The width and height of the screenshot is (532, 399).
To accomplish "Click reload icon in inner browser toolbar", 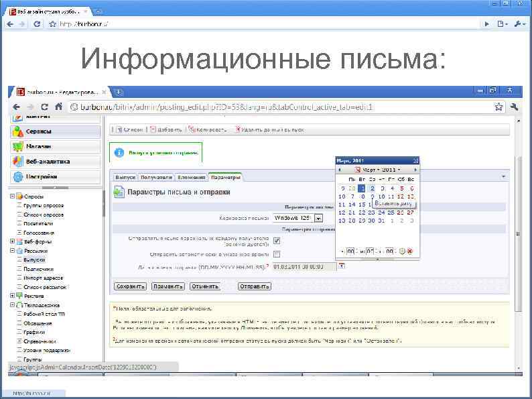I will pyautogui.click(x=44, y=107).
